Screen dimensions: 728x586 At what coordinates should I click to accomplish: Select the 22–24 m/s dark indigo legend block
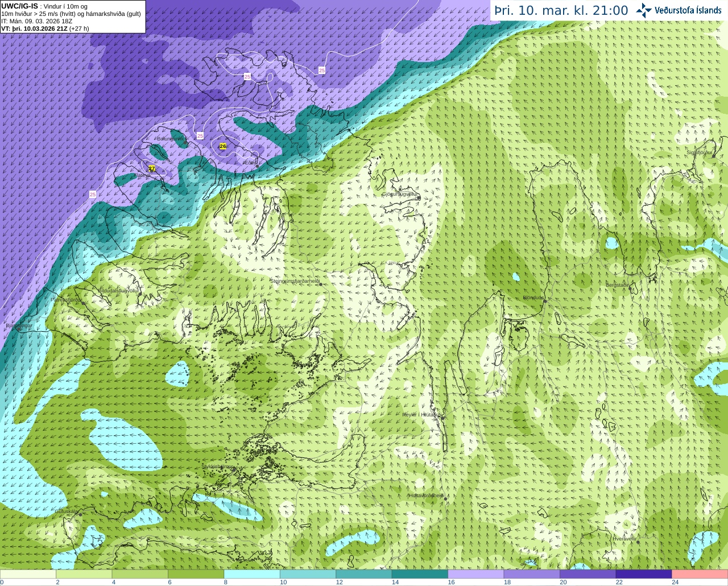point(644,574)
